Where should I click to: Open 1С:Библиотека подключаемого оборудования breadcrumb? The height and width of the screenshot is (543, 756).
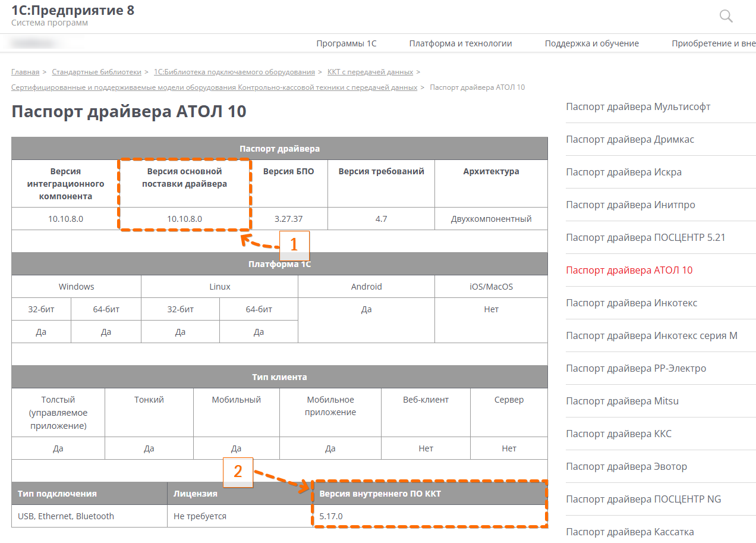(234, 72)
